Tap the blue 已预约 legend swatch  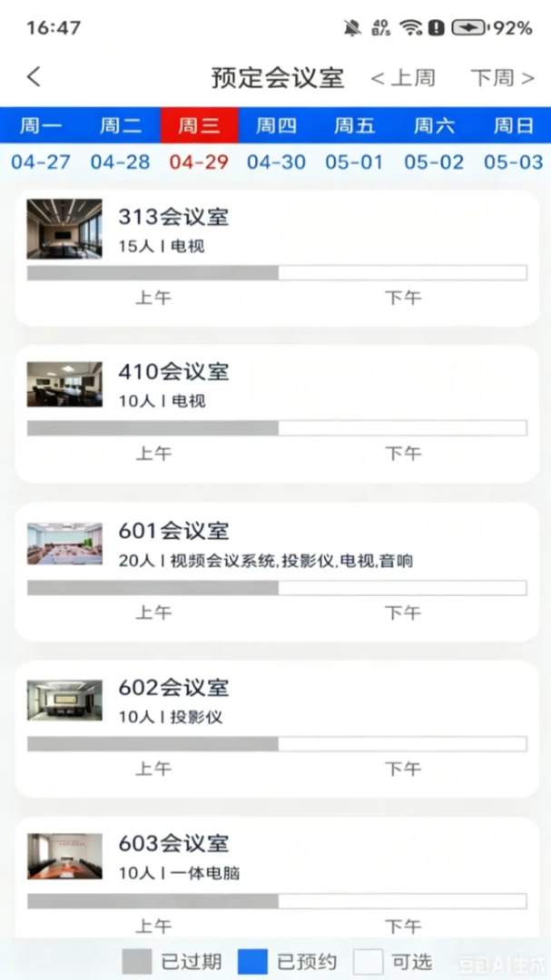[x=252, y=962]
